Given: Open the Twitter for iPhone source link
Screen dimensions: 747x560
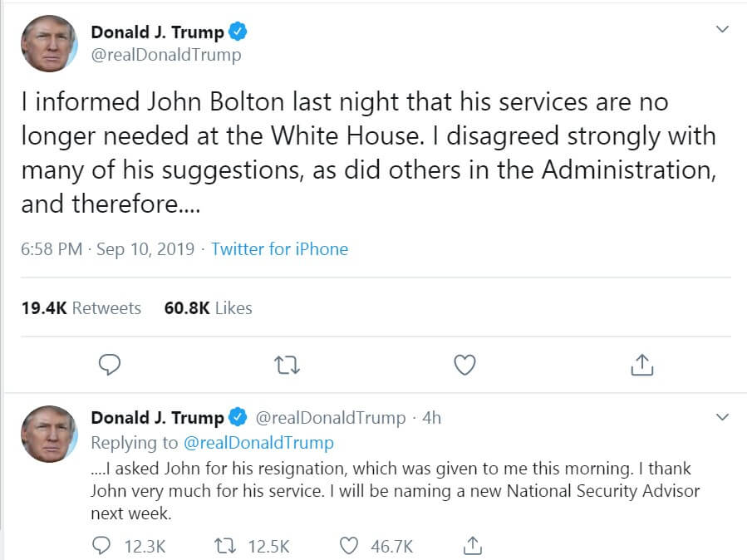Looking at the screenshot, I should click(279, 249).
